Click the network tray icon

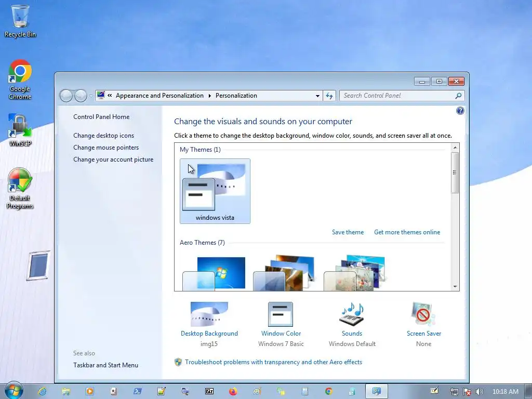(x=454, y=392)
